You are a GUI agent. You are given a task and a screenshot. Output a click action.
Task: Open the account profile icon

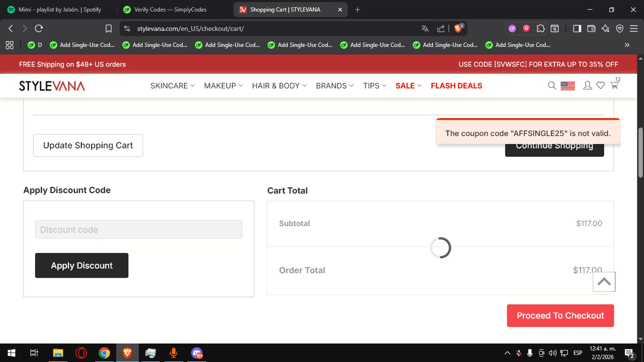587,85
